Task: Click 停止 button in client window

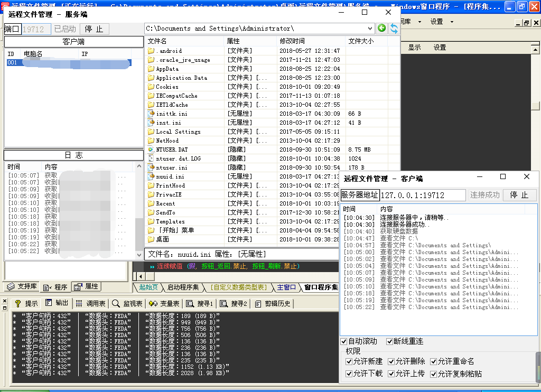Action: coord(519,195)
